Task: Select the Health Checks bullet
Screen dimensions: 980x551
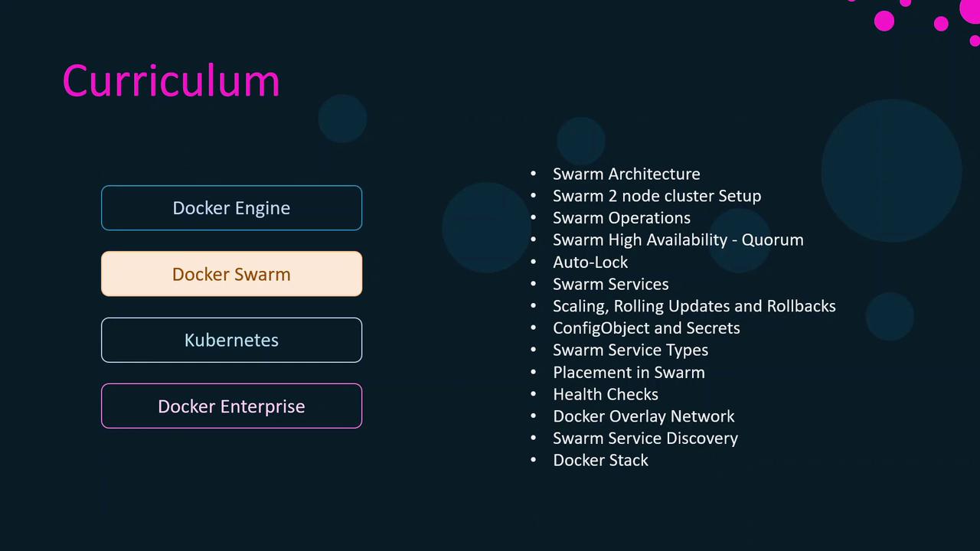Action: (605, 395)
